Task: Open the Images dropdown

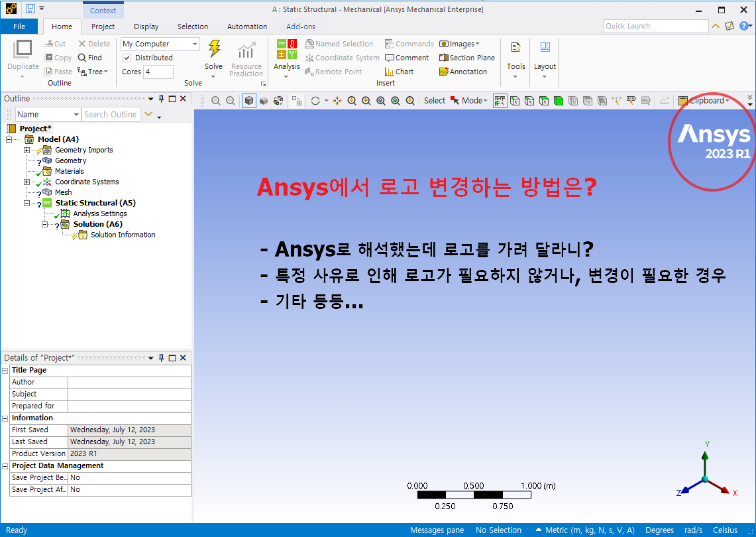Action: 459,43
